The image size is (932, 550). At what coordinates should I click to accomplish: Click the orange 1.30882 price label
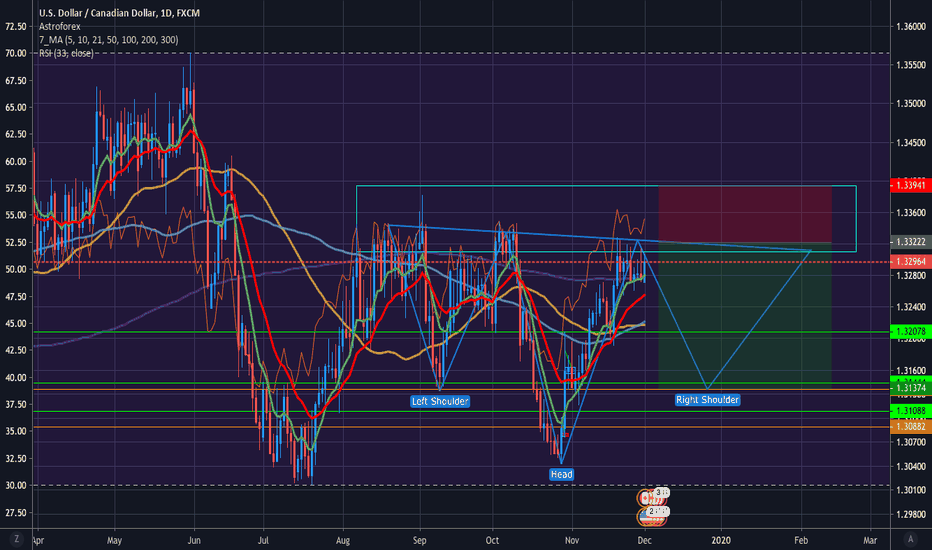pos(909,426)
